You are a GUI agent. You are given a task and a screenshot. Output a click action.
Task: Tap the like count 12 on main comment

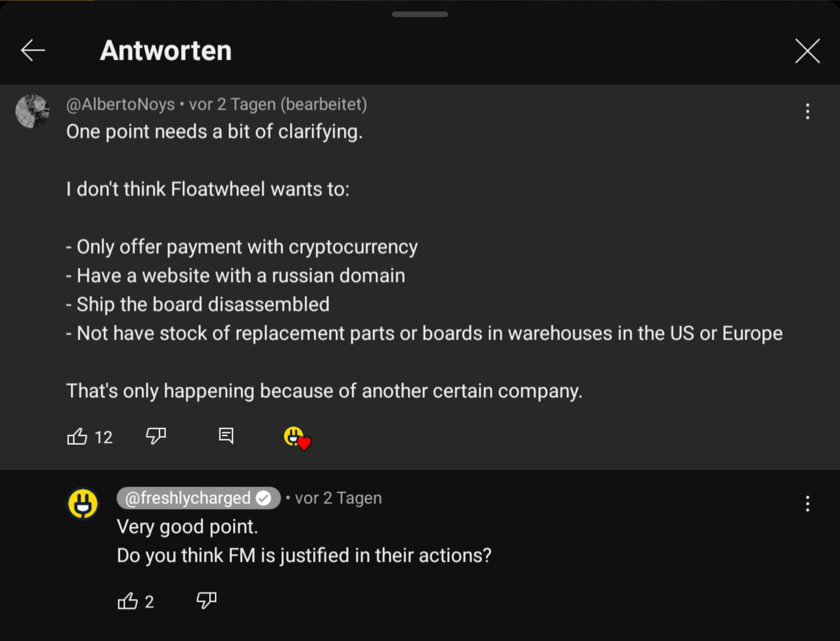coord(103,437)
